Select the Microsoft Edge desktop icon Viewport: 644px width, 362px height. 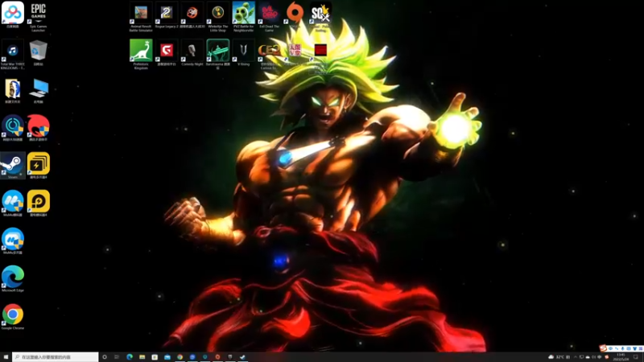point(13,278)
